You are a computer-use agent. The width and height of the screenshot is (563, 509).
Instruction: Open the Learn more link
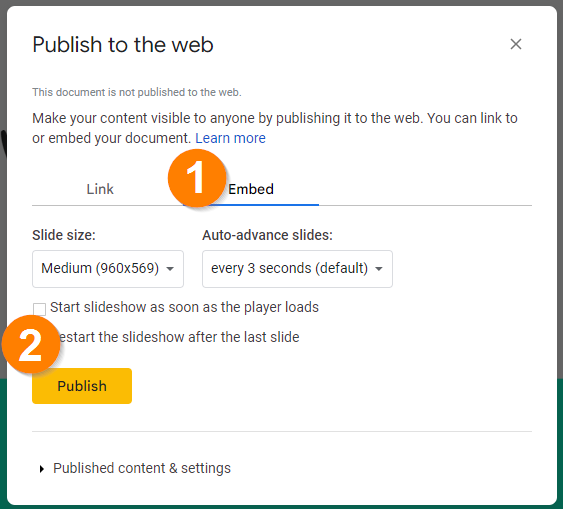click(x=230, y=138)
